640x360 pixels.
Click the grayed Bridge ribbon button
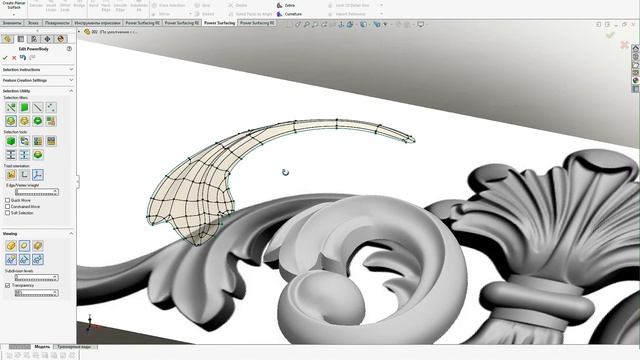click(x=79, y=5)
